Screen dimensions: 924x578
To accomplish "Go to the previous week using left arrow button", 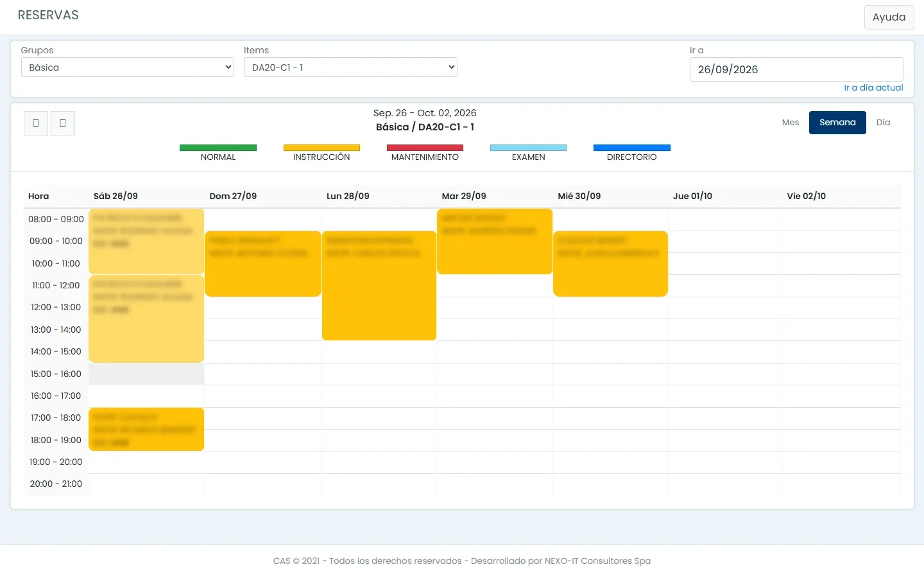I will click(36, 123).
